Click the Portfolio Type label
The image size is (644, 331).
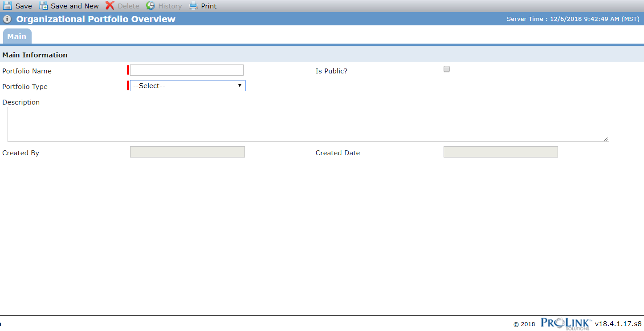coord(25,87)
